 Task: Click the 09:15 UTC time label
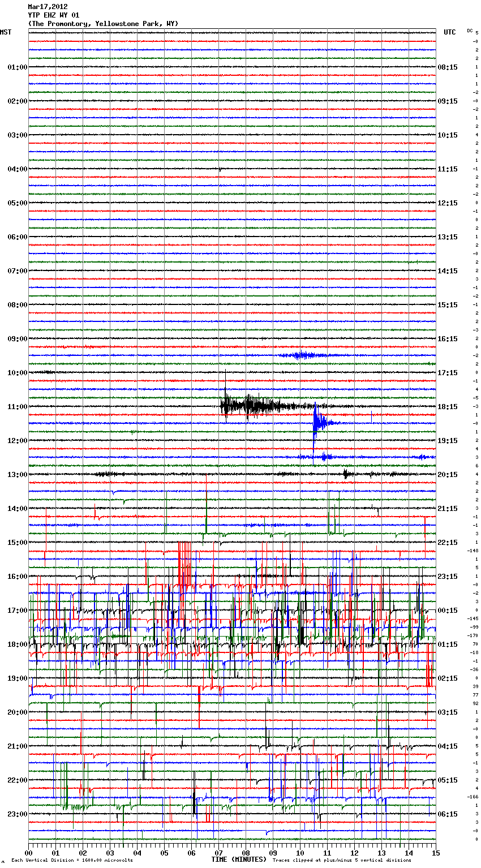click(x=448, y=101)
